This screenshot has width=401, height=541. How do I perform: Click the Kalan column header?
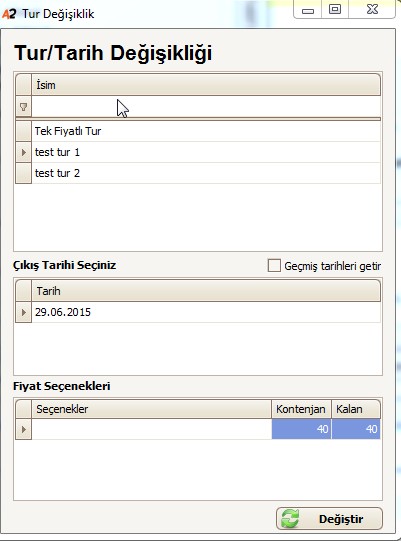click(356, 409)
